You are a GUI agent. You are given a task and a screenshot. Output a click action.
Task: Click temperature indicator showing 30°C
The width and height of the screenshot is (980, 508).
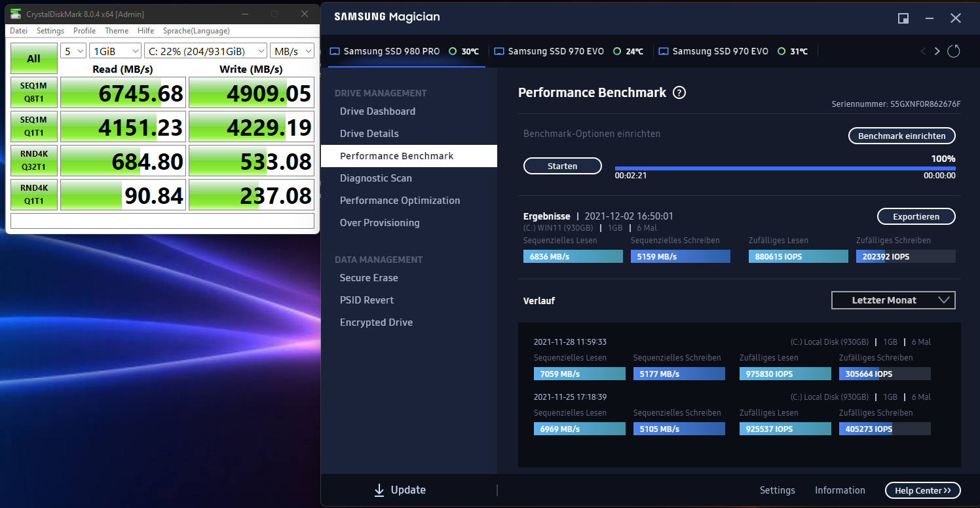point(464,51)
